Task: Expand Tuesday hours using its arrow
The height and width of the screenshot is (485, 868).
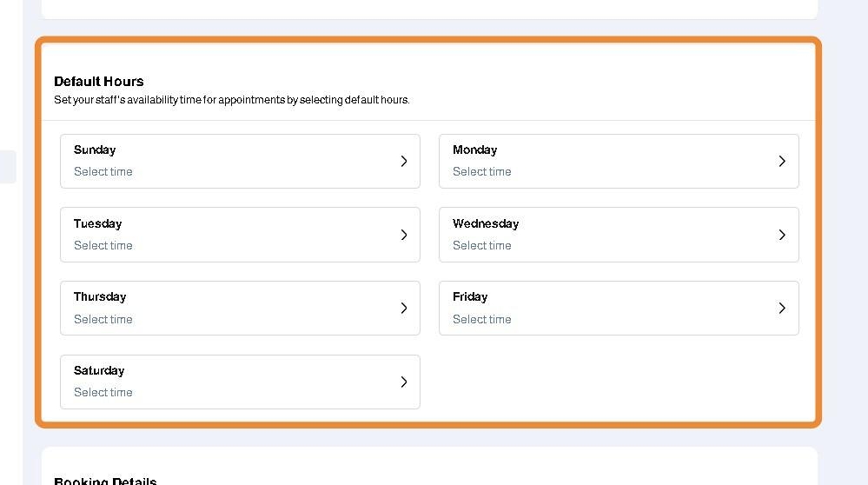Action: [x=404, y=235]
